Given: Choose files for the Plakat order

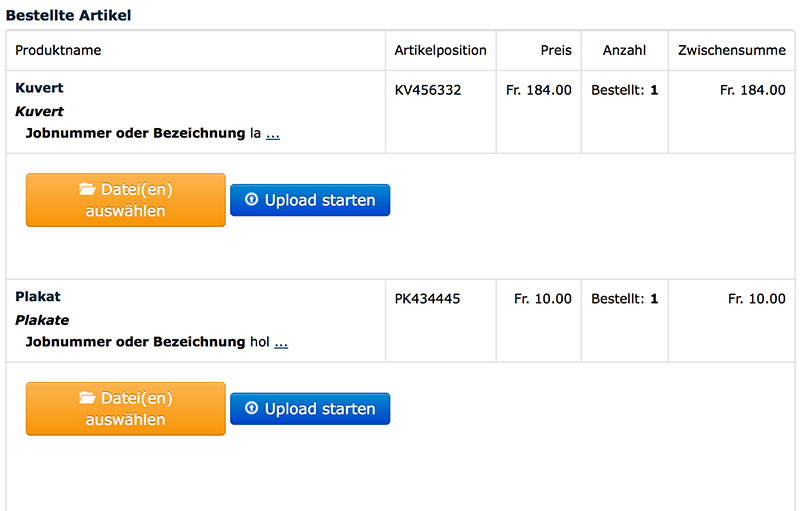Looking at the screenshot, I should pos(126,408).
